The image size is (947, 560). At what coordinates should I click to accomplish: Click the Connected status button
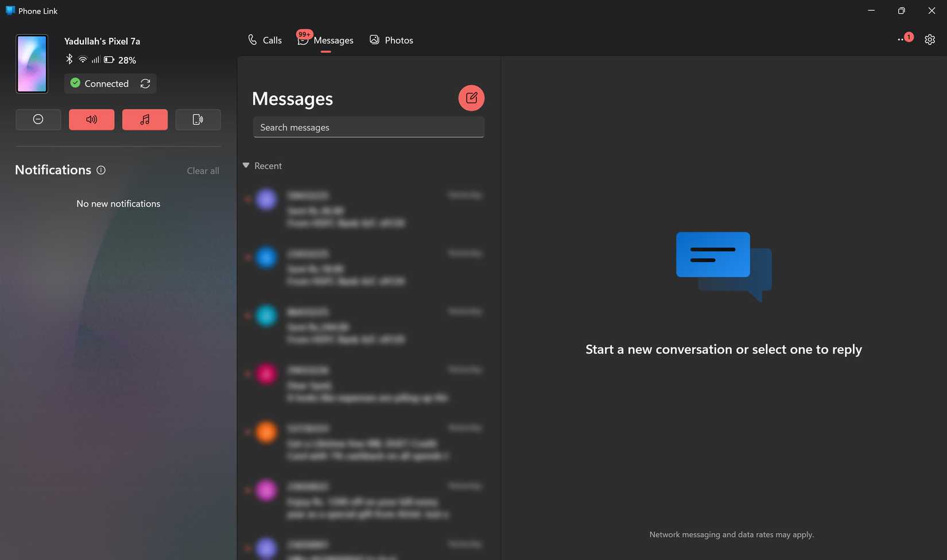(102, 83)
